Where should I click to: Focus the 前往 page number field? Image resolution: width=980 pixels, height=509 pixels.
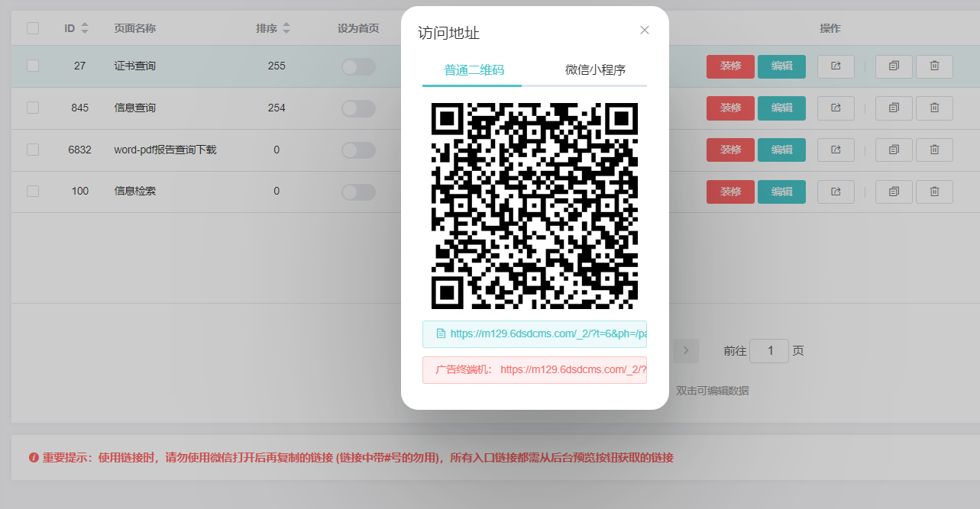click(769, 351)
